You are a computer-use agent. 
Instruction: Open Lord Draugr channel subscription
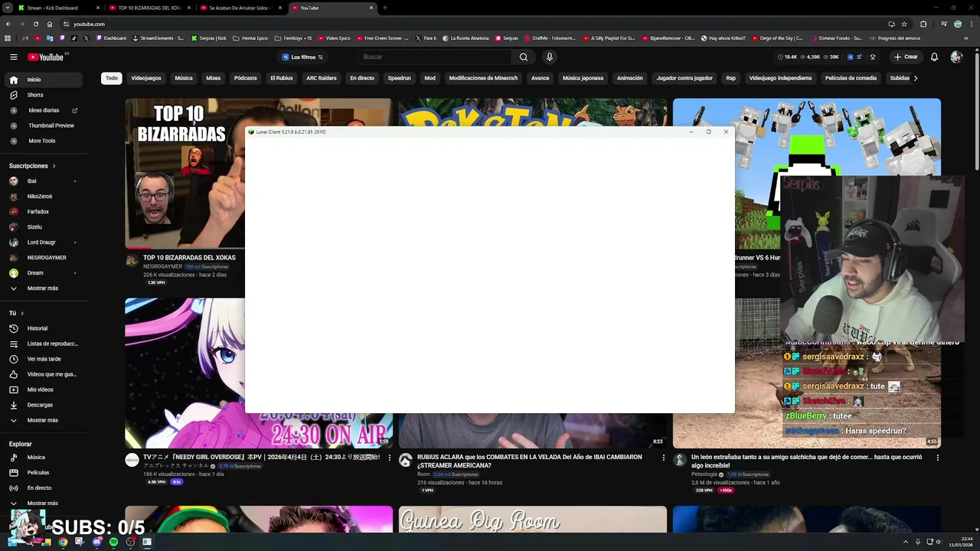(x=41, y=243)
